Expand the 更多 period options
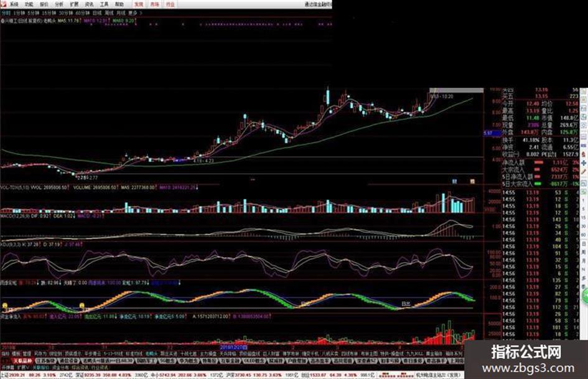The image size is (588, 379). 134,13
